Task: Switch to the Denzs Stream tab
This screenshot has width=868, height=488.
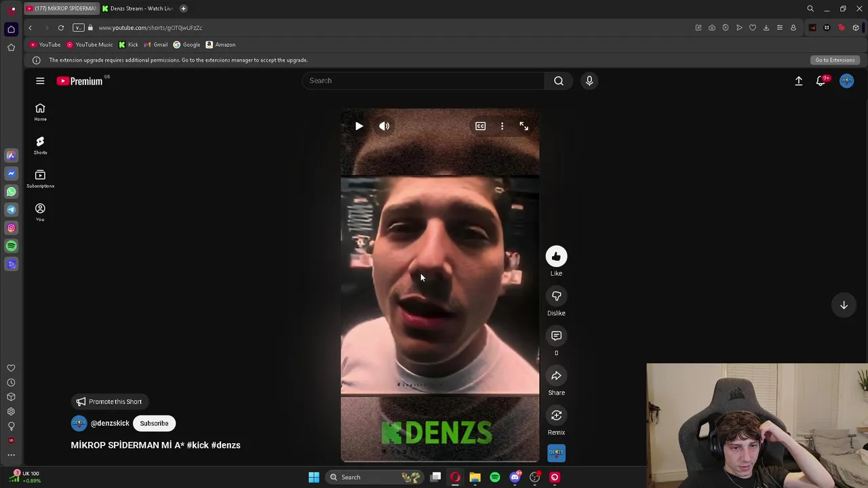Action: [x=138, y=9]
